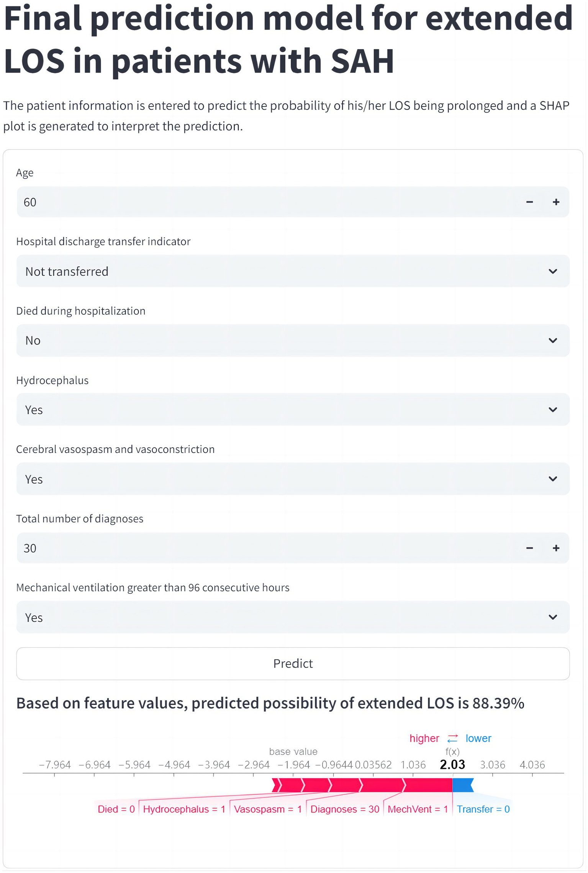Screen dimensions: 588x873
Task: Increment Total number of diagnoses with plus icon
Action: tap(557, 548)
